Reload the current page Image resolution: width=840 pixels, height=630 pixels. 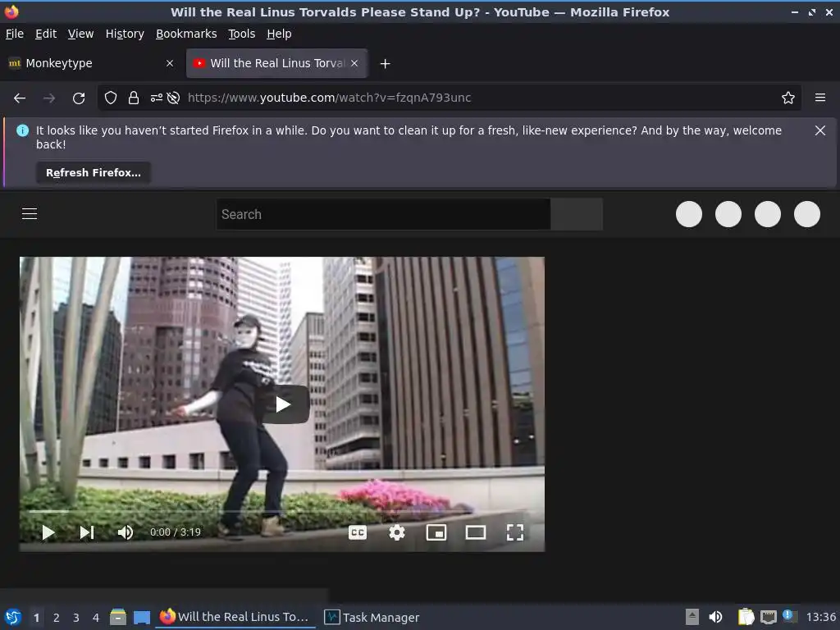(x=79, y=98)
